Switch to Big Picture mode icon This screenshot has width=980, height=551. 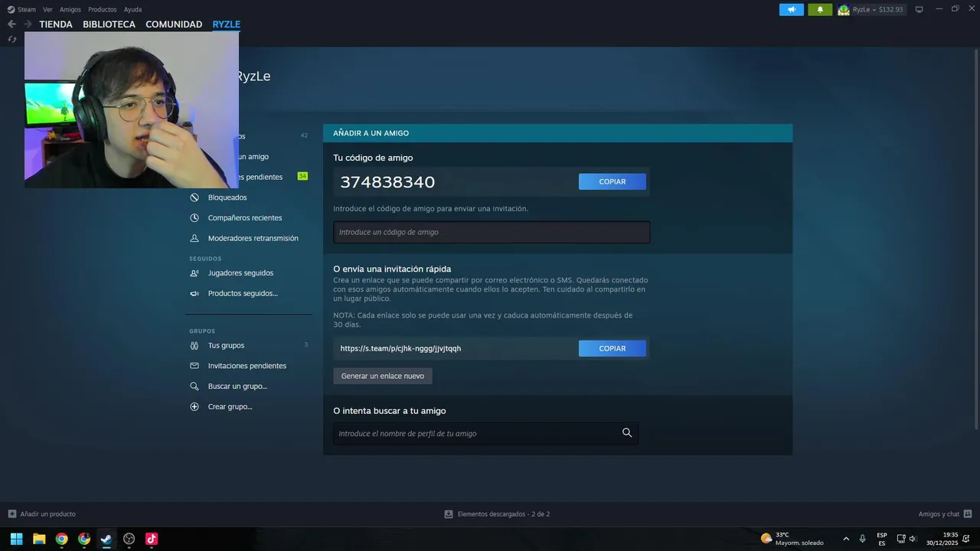(920, 9)
